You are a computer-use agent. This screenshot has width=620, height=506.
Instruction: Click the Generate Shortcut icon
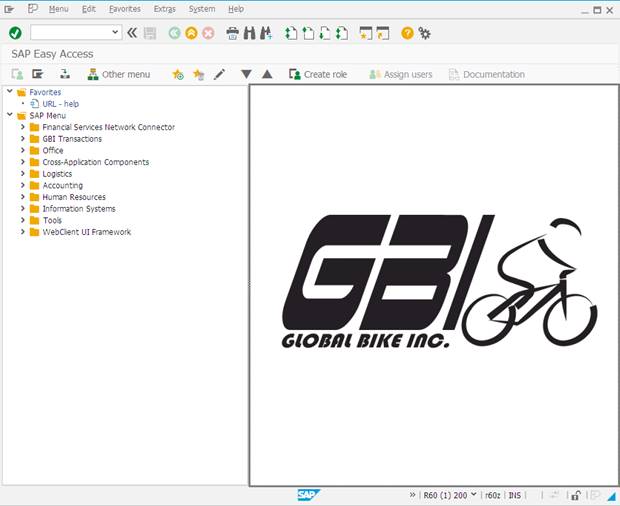pyautogui.click(x=383, y=33)
